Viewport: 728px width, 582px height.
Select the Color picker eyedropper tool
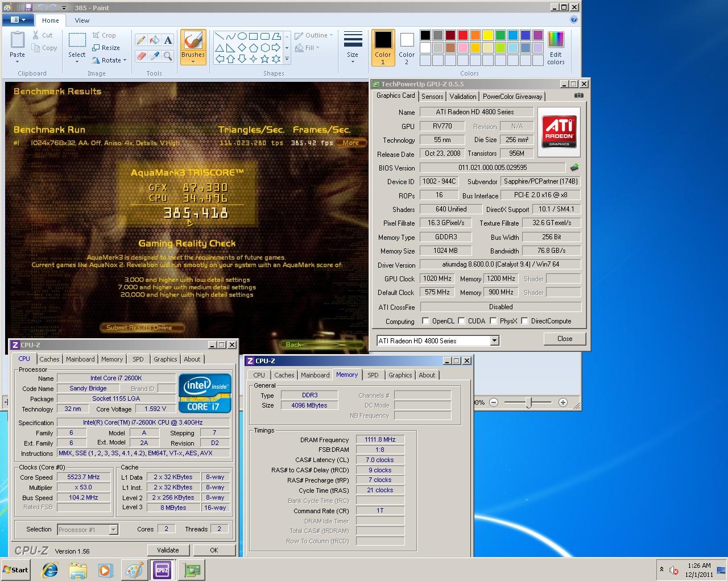(154, 56)
